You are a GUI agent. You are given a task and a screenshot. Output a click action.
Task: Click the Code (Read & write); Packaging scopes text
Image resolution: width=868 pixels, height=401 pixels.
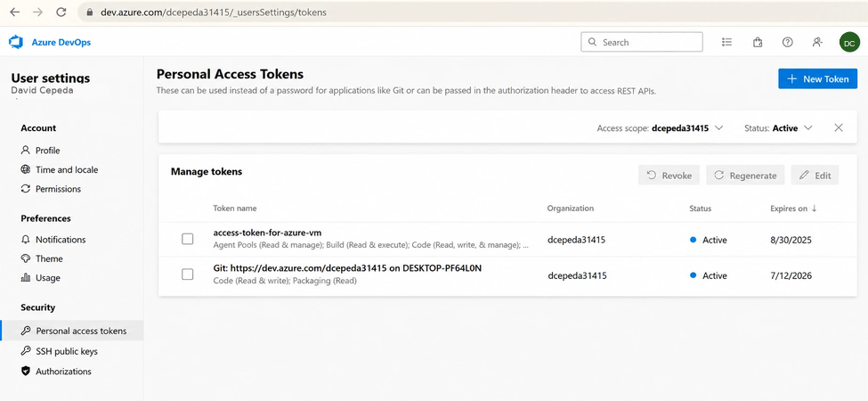point(285,281)
